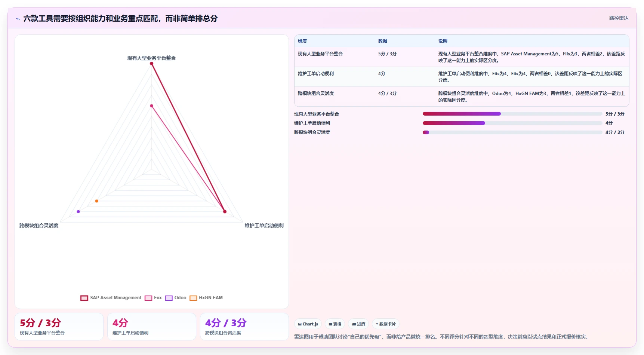Click radar point at 维护工单启动便利 vertex

point(225,212)
